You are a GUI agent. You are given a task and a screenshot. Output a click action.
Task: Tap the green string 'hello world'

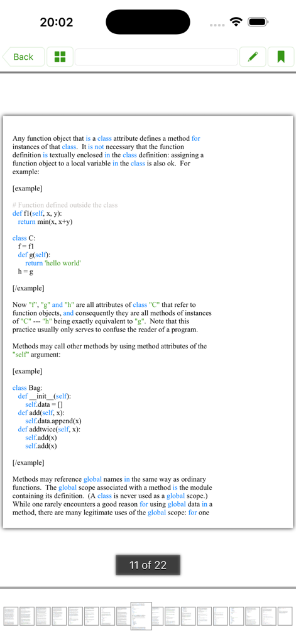[62, 263]
